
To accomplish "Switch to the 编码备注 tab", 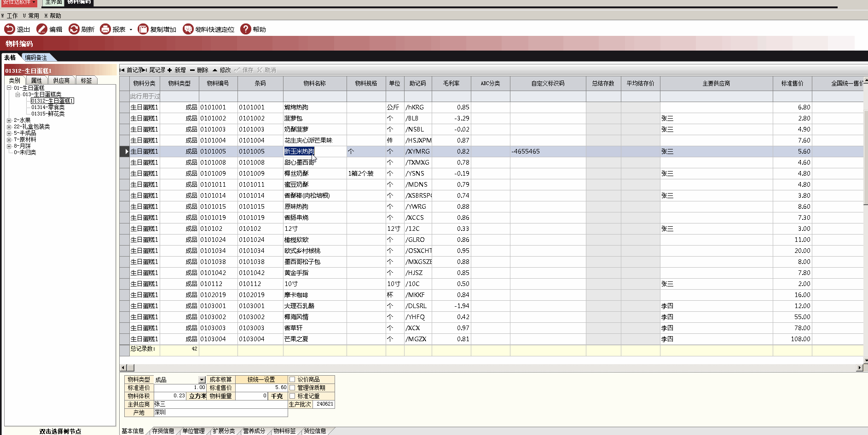I will point(36,57).
